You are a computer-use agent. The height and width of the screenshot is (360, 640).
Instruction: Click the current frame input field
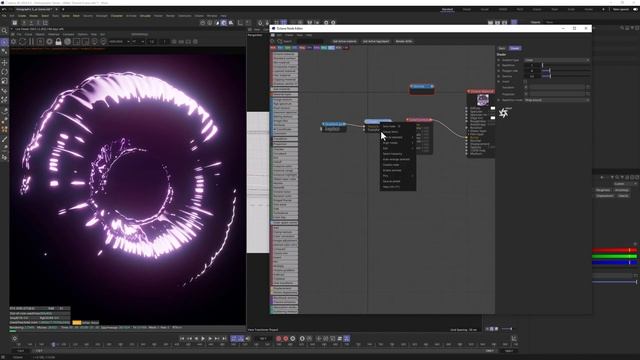click(263, 339)
